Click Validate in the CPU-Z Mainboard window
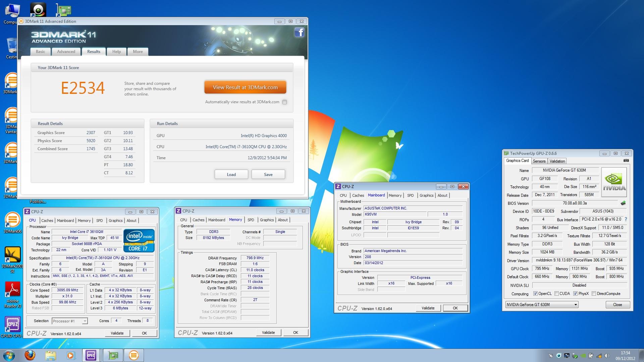The image size is (644, 362). tap(428, 308)
